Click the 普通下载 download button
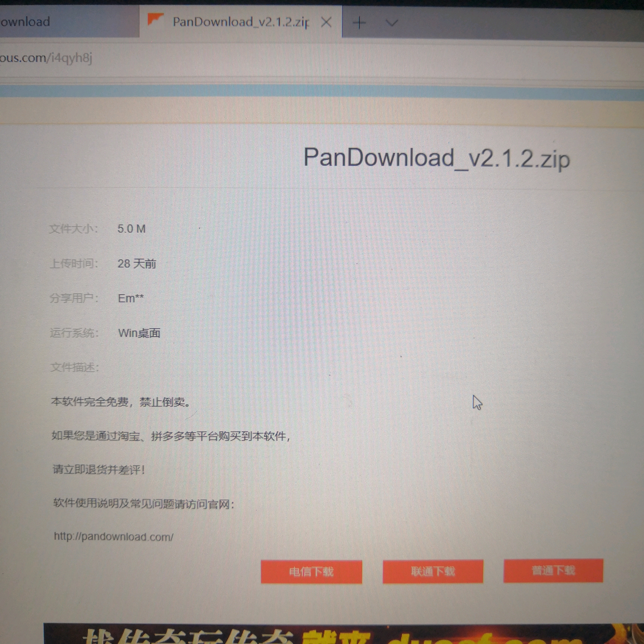This screenshot has width=644, height=644. point(553,570)
